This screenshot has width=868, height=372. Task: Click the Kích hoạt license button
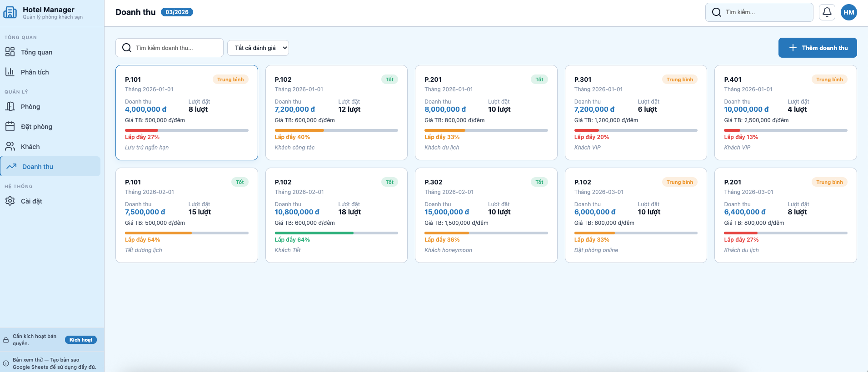point(80,340)
